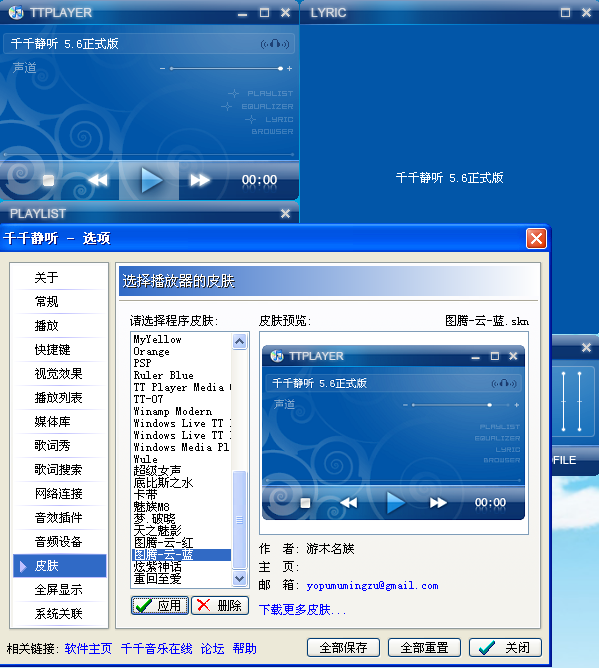599x668 pixels.
Task: Open the 关于 options page
Action: [x=60, y=278]
